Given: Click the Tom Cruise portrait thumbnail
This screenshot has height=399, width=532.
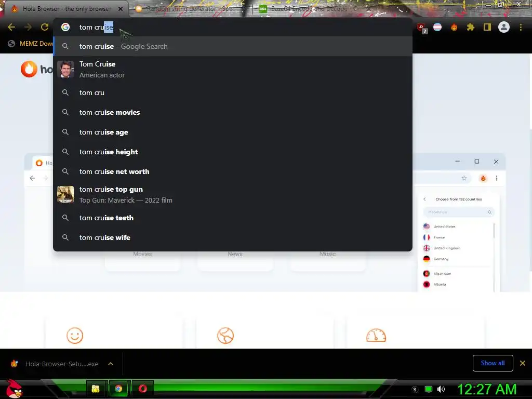Looking at the screenshot, I should click(65, 69).
